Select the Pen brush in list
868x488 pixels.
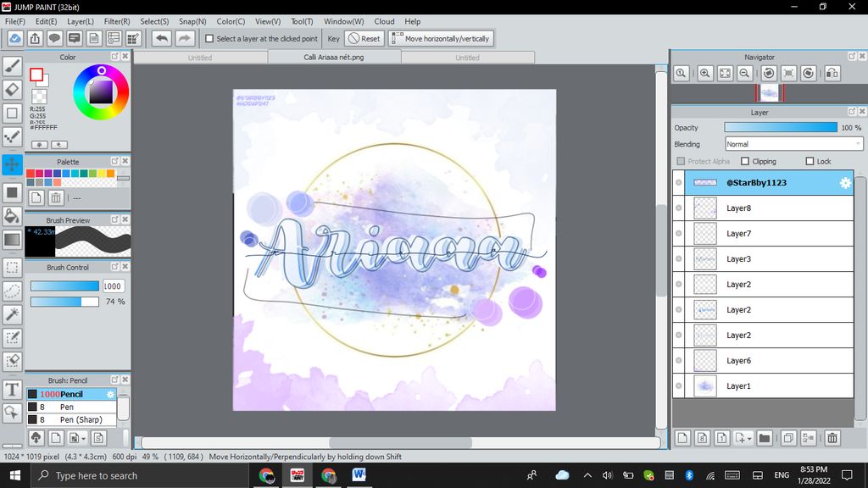click(x=71, y=407)
